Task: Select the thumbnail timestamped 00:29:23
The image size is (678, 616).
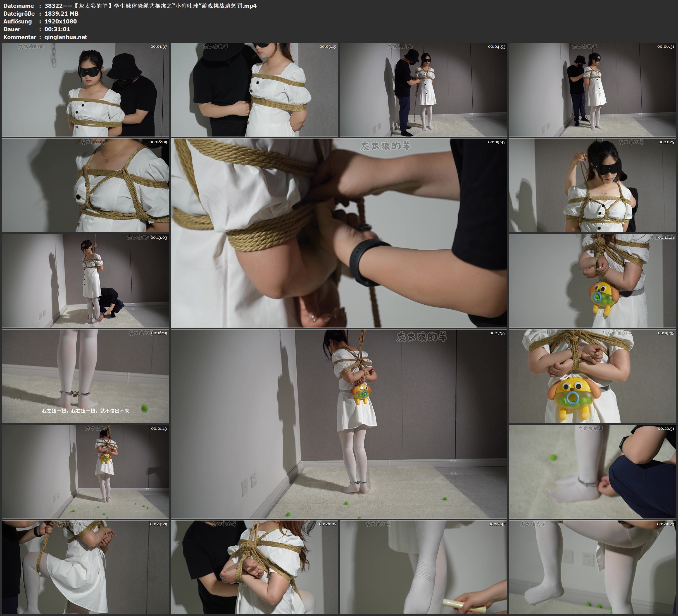Action: click(592, 567)
